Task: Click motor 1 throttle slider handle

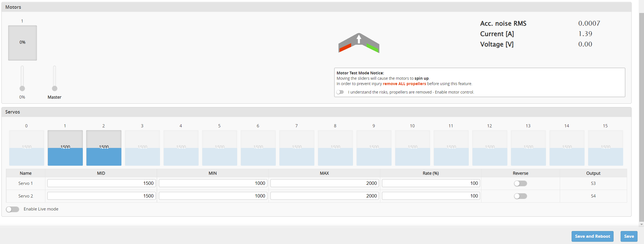Action: (x=22, y=88)
